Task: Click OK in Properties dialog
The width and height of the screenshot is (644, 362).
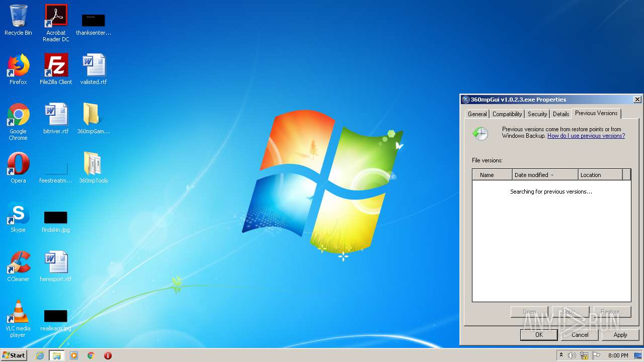Action: click(539, 335)
